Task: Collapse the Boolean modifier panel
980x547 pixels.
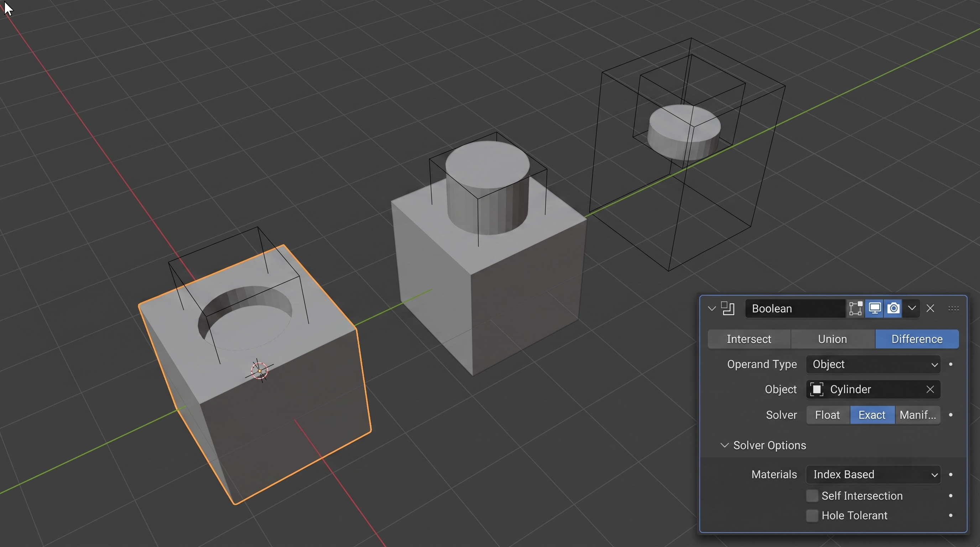Action: coord(711,308)
